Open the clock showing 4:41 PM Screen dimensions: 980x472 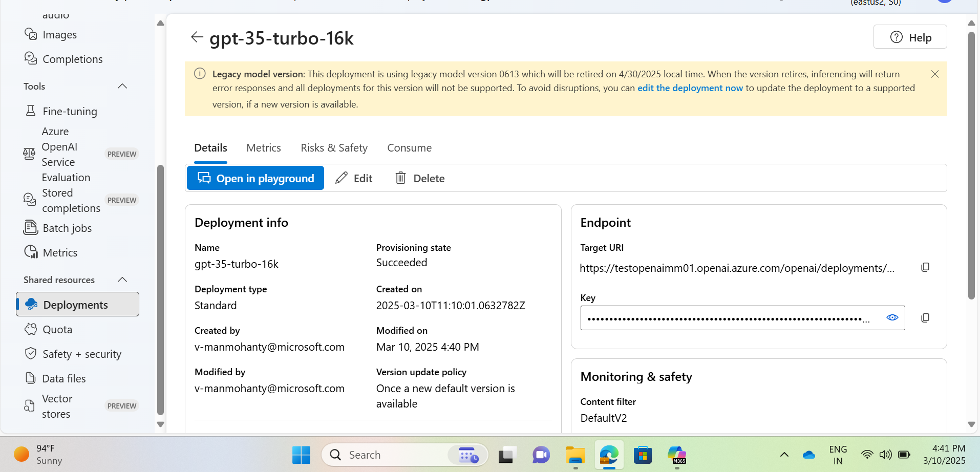pos(944,455)
